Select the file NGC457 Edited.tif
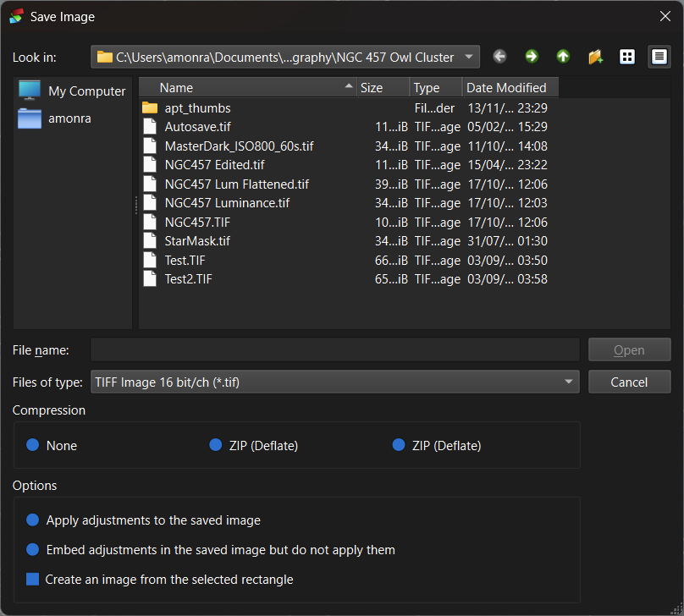Screen dimensions: 684x616 (214, 165)
